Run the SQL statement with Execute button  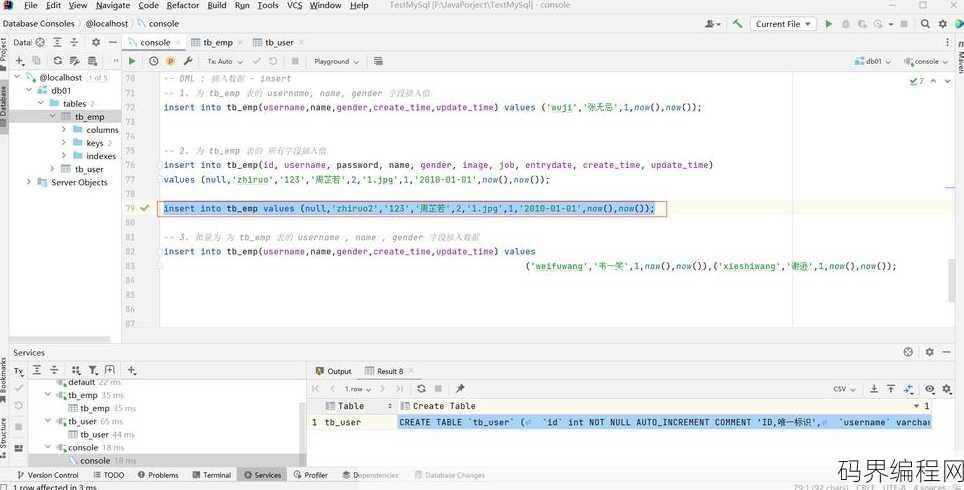(132, 61)
